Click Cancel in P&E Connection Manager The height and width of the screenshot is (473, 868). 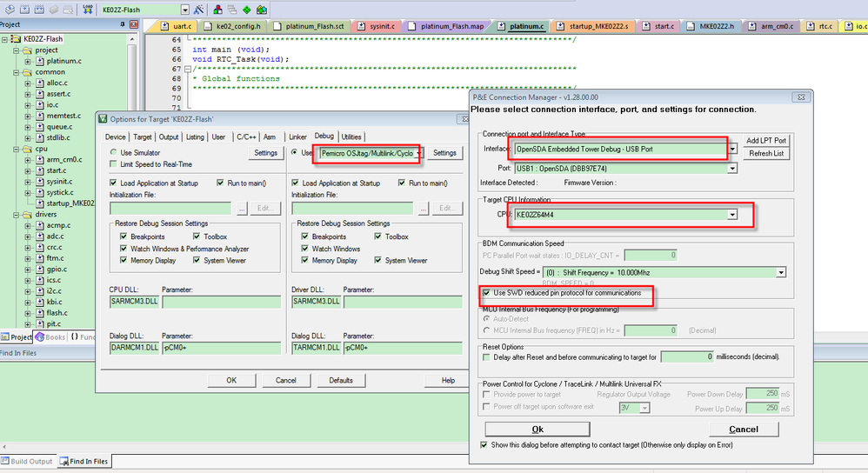pos(744,430)
